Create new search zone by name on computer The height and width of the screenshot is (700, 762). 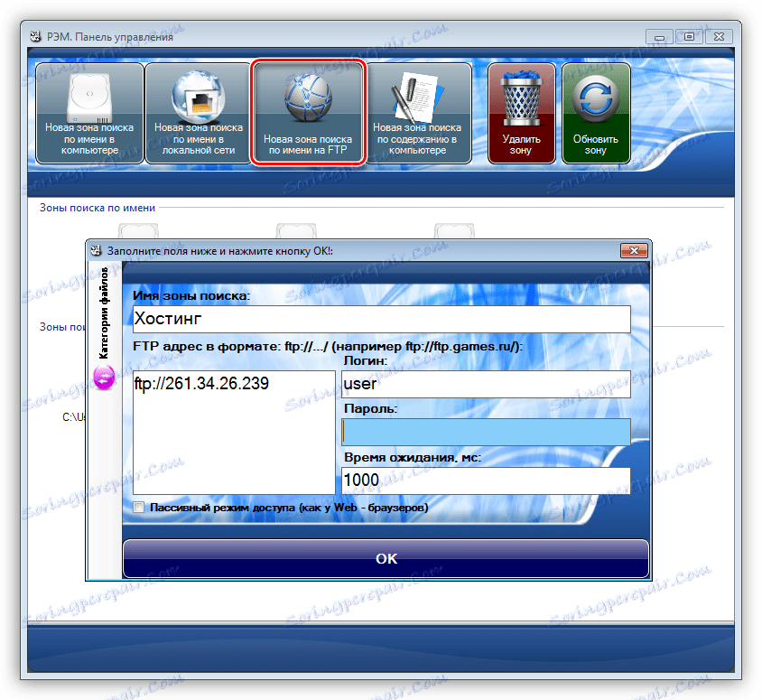89,113
